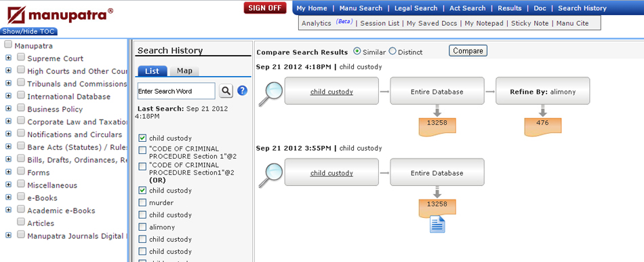Expand the Business Policy tree node
This screenshot has width=644, height=262.
click(x=8, y=109)
